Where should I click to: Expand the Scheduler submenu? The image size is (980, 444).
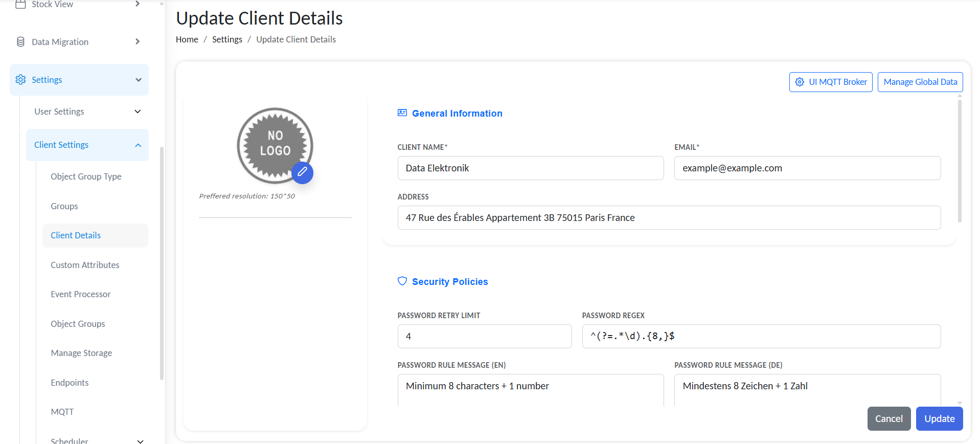pos(140,440)
